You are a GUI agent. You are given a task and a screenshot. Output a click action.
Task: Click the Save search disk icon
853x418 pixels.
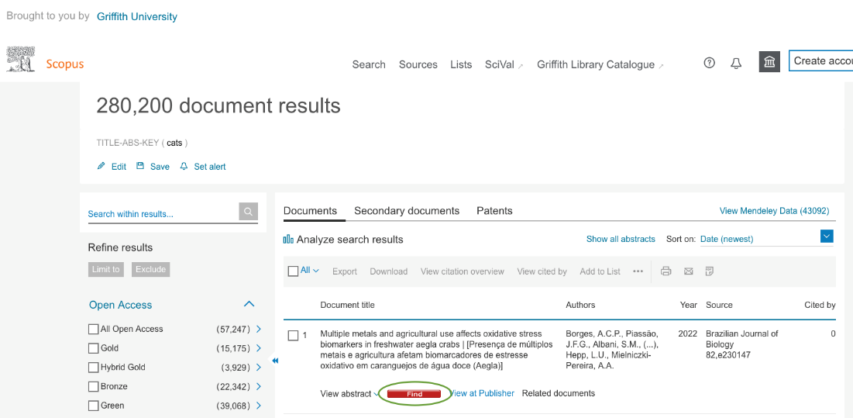click(140, 165)
